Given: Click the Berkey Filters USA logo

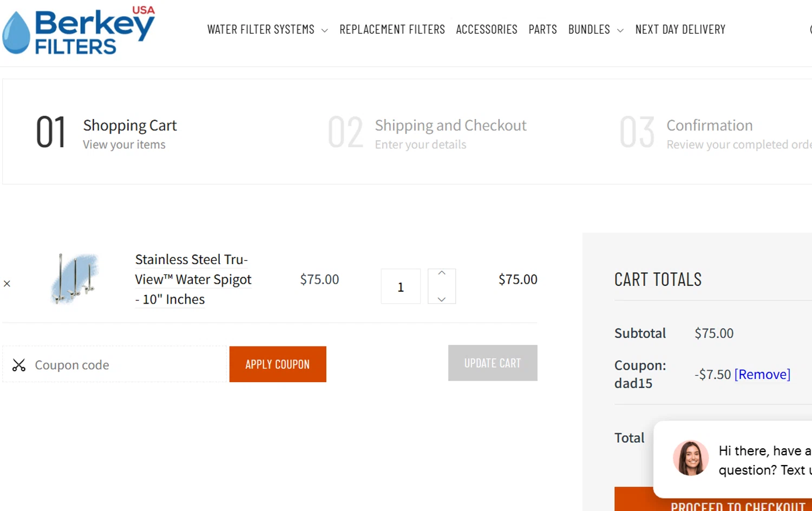Looking at the screenshot, I should point(79,31).
